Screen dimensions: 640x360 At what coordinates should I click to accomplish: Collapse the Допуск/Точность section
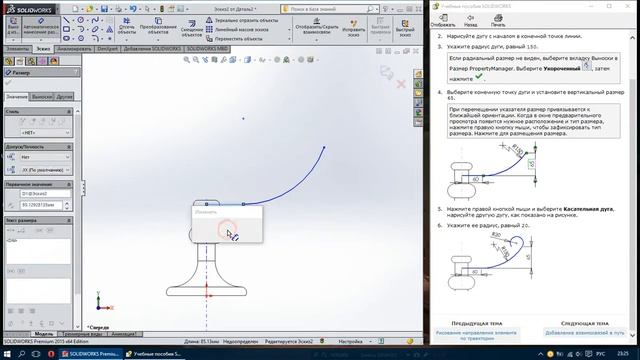(x=69, y=147)
